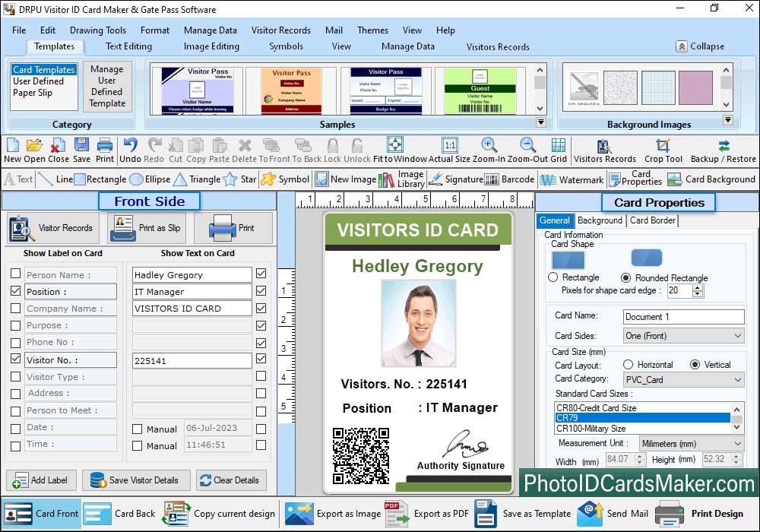This screenshot has width=760, height=532.
Task: Click Export as PDF
Action: [x=427, y=514]
